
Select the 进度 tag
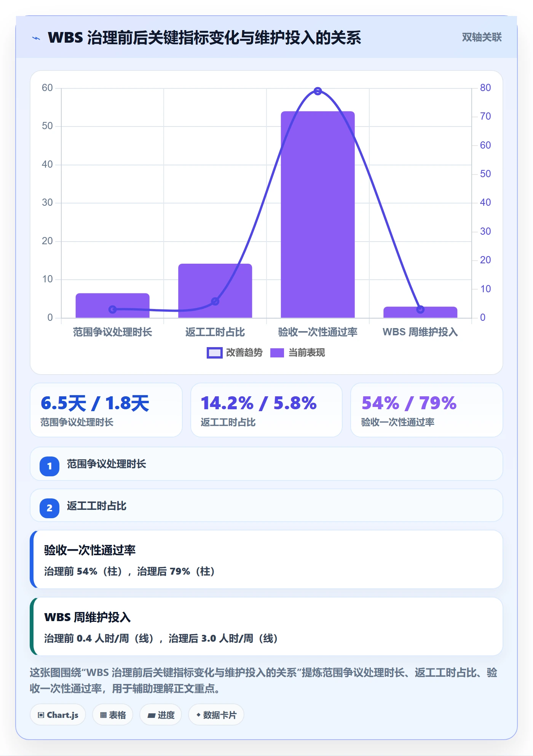click(x=161, y=715)
